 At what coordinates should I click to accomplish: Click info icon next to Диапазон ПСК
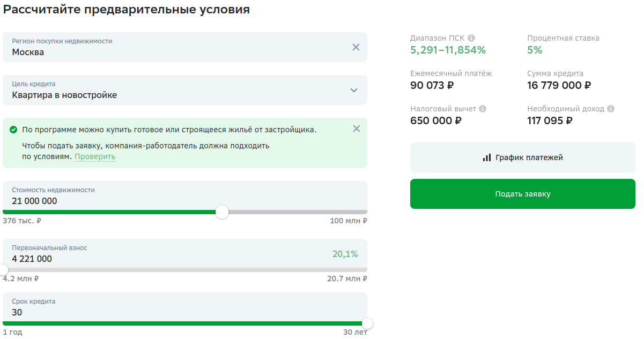pyautogui.click(x=471, y=38)
